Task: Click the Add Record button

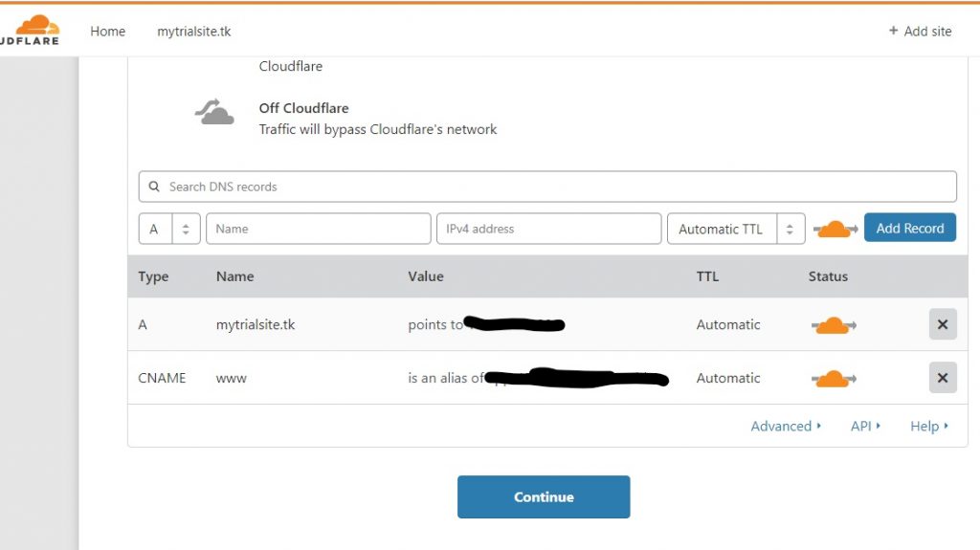Action: point(910,228)
